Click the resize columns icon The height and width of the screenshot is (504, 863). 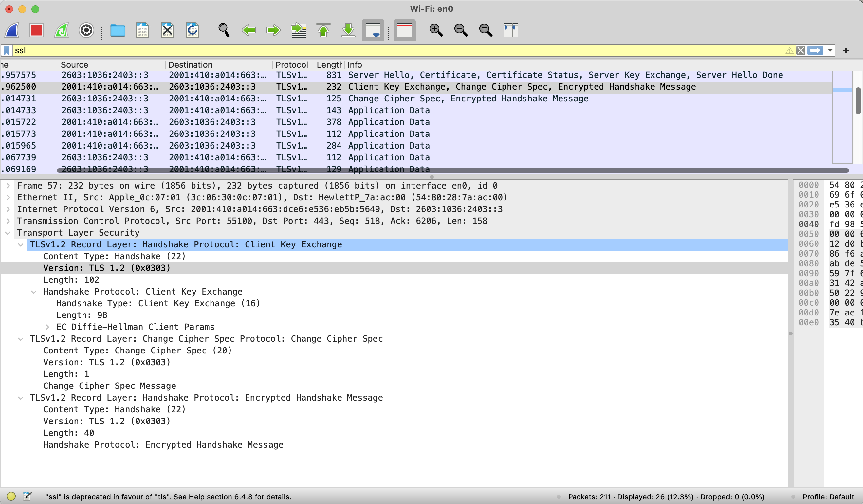[510, 30]
